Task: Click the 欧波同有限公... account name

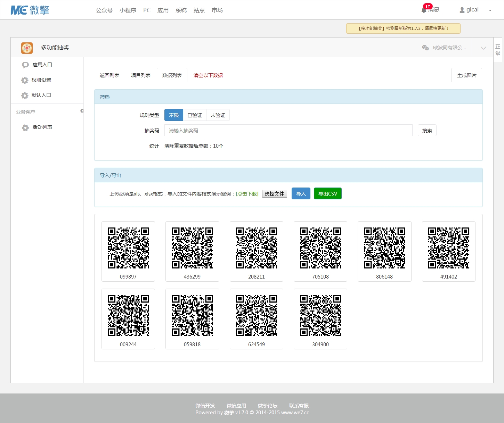Action: tap(449, 48)
